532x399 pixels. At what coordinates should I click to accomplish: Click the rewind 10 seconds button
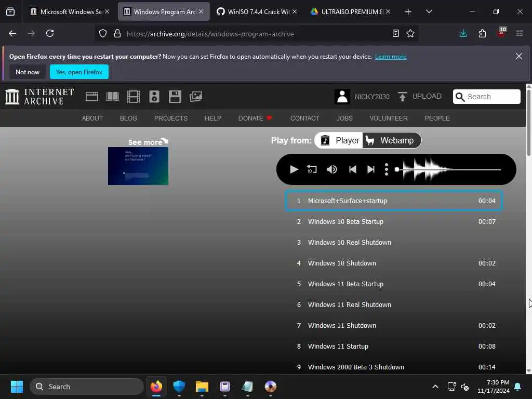coord(312,169)
